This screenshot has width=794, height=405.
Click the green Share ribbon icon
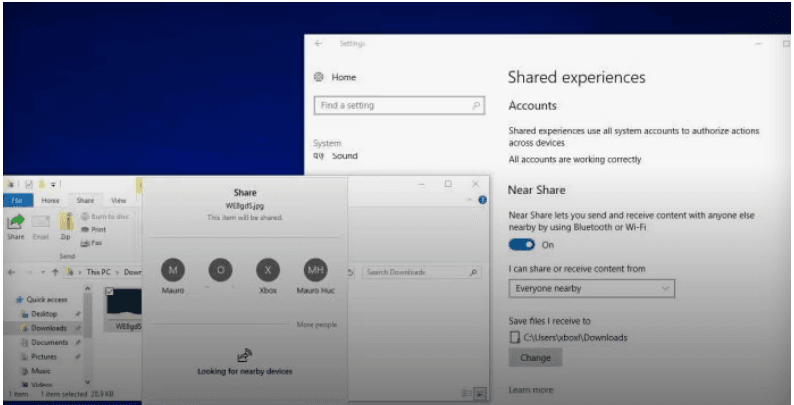pyautogui.click(x=16, y=222)
